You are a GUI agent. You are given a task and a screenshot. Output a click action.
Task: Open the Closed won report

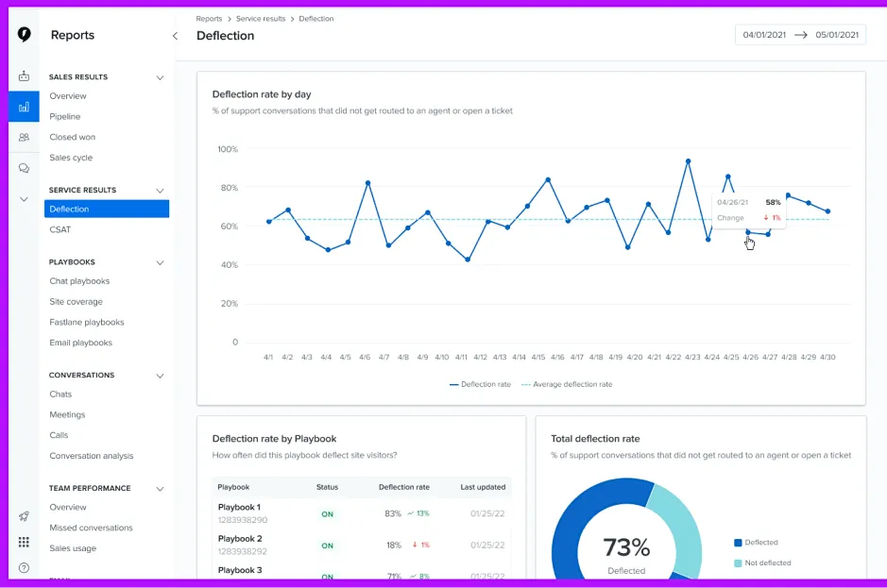(73, 137)
